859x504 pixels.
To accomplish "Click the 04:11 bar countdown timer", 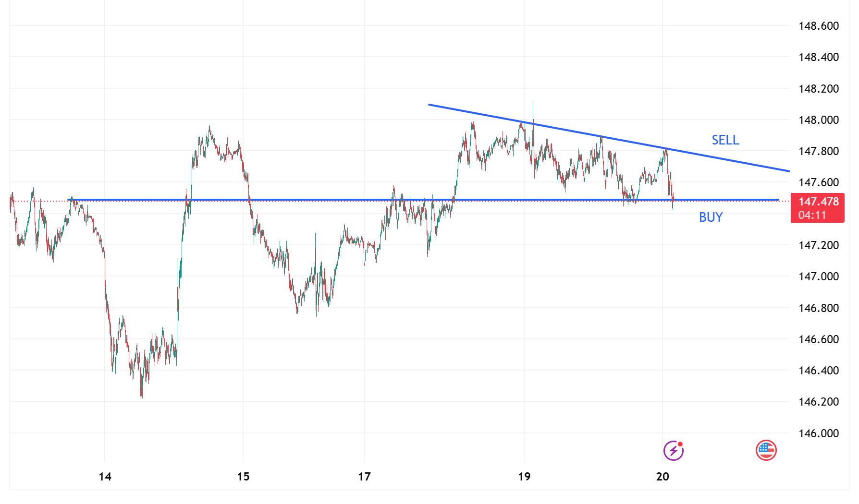I will coord(812,215).
